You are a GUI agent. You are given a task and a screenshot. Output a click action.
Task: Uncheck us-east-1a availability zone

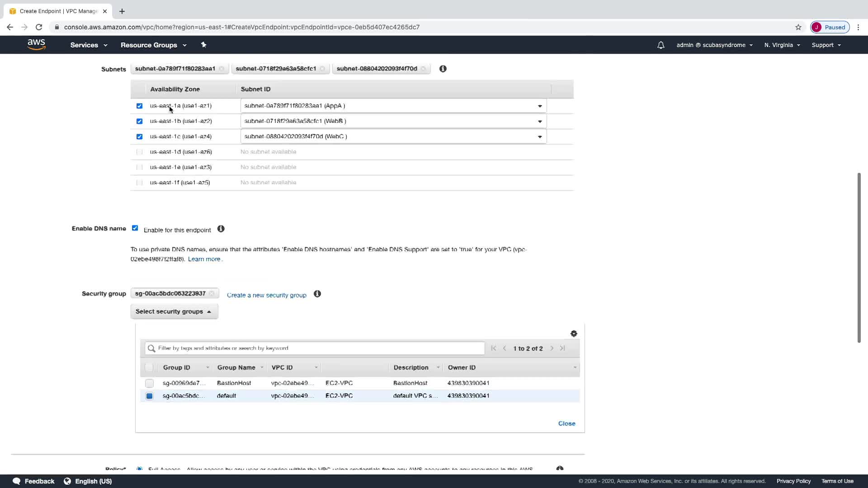139,106
